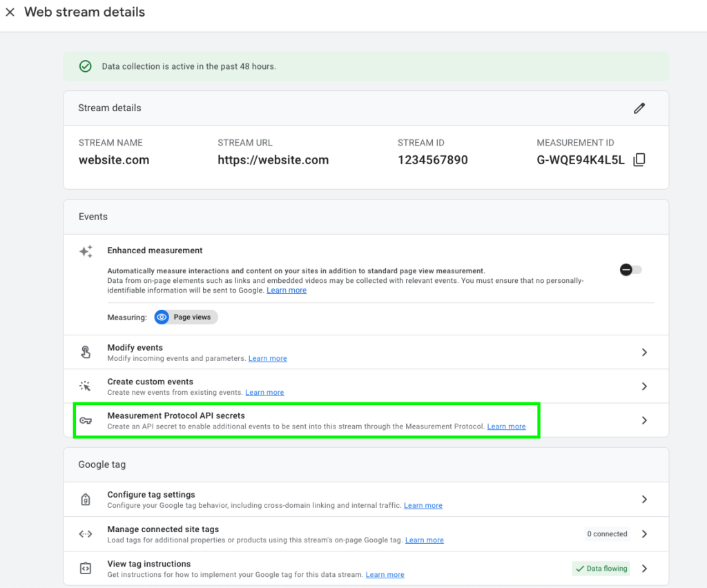Open the Create custom events row
The width and height of the screenshot is (707, 588).
366,386
